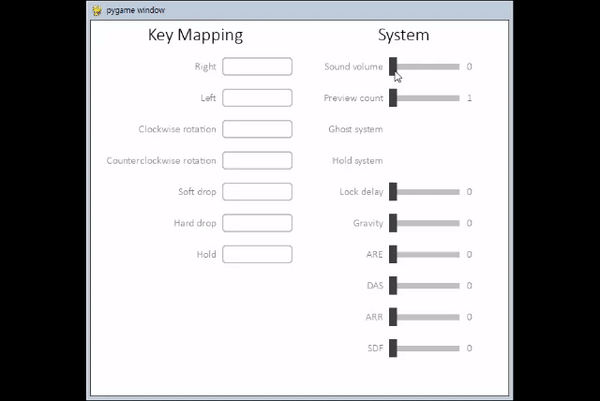The height and width of the screenshot is (401, 600).
Task: Click the Hard drop key field
Action: pos(257,223)
